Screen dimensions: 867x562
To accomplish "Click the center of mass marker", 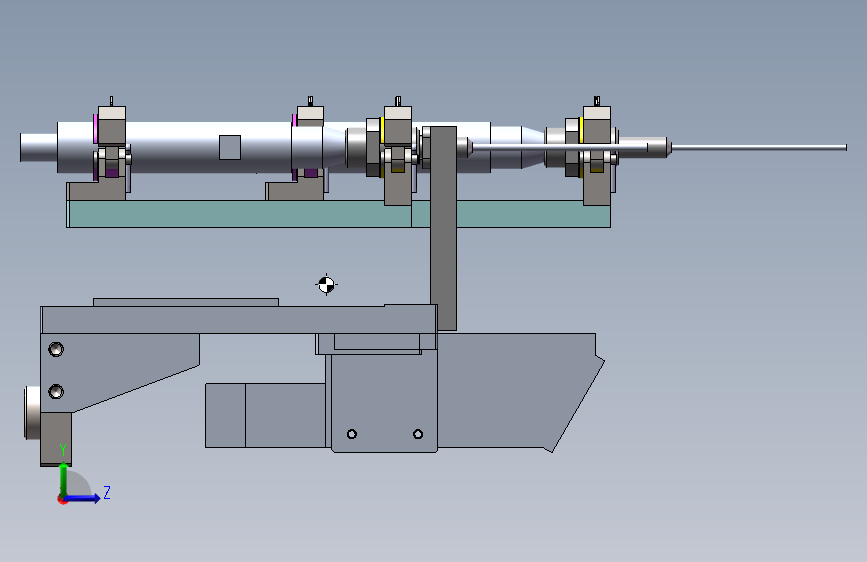I will [x=326, y=285].
